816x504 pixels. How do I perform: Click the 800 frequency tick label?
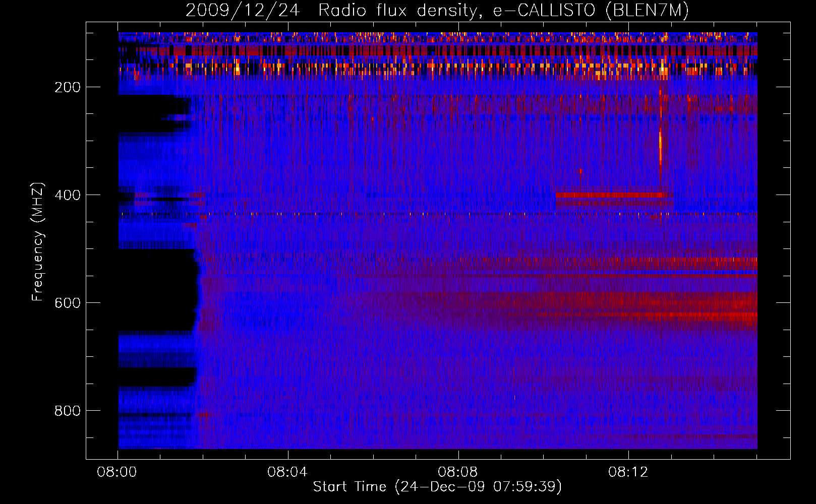click(68, 411)
